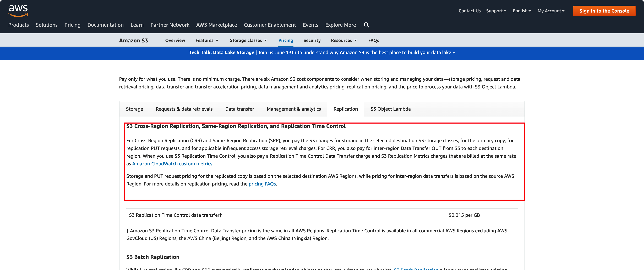644x270 pixels.
Task: Open Explore More
Action: (x=341, y=25)
